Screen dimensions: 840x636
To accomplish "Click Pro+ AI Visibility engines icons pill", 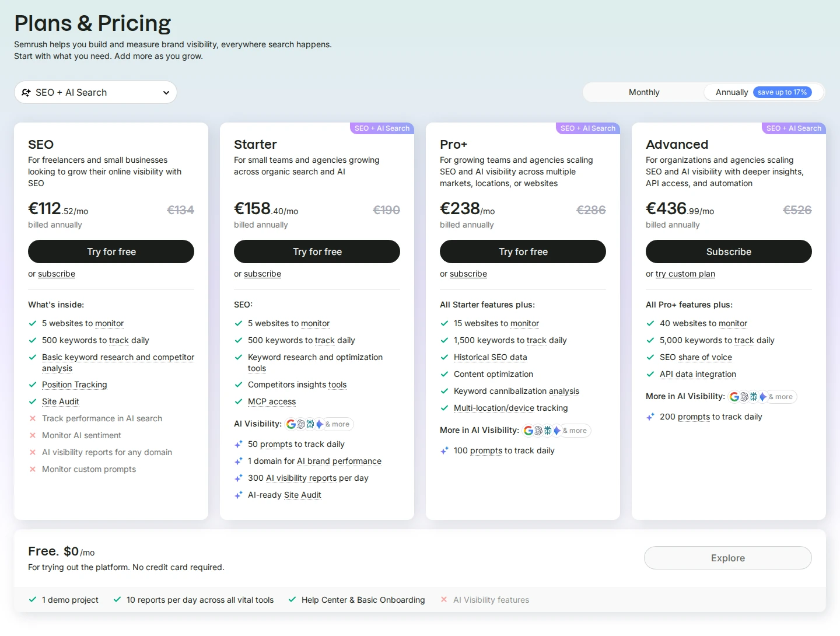I will point(556,431).
